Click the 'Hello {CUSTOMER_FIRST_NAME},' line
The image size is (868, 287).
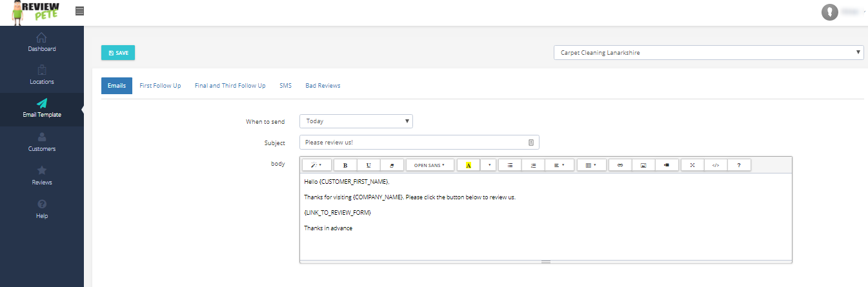[x=348, y=182]
